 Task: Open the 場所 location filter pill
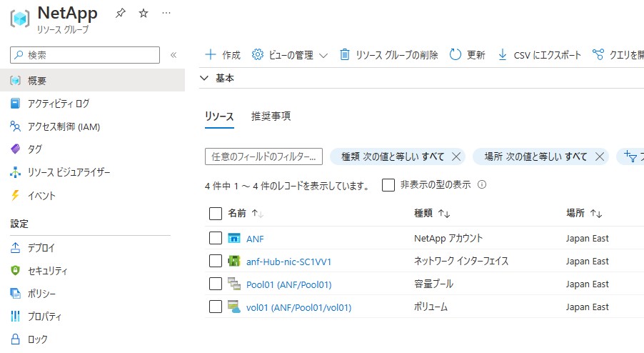[x=535, y=156]
